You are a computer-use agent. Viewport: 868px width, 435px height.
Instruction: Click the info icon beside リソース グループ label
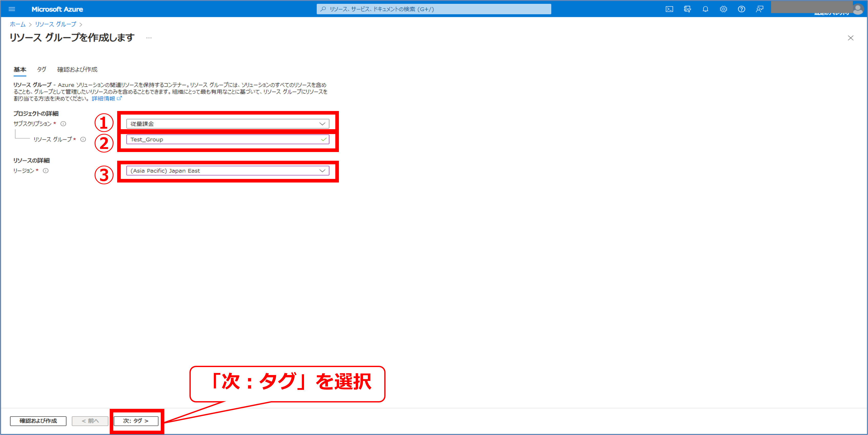(83, 139)
